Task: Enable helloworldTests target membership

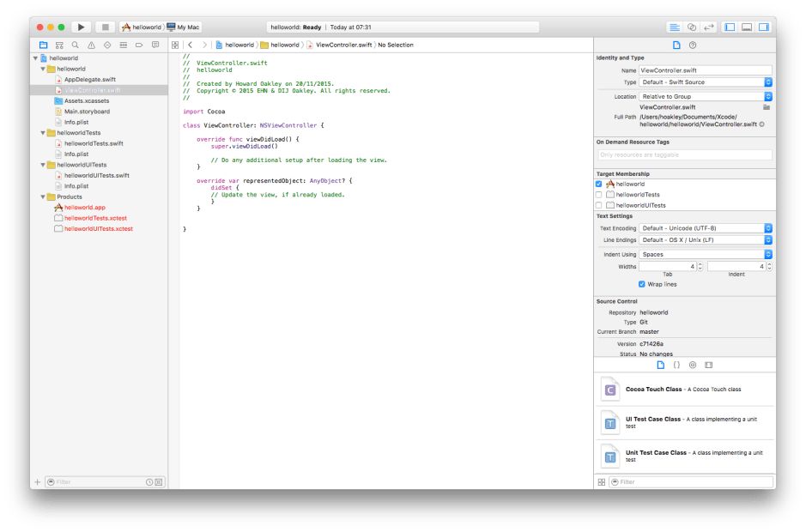Action: click(x=598, y=194)
